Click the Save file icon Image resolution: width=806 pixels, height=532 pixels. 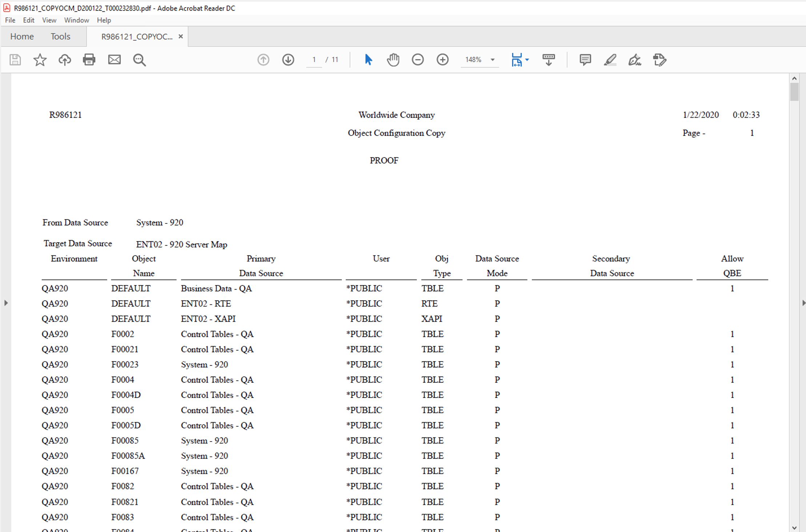[x=15, y=60]
